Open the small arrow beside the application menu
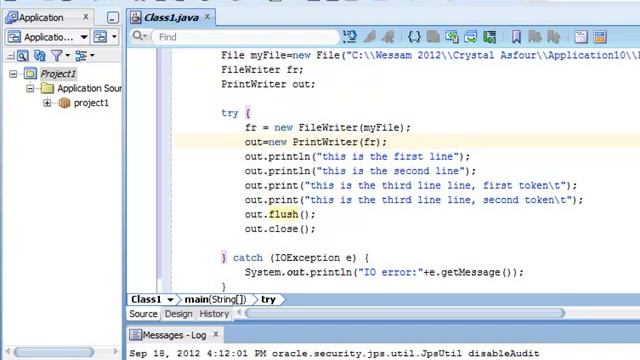640x360 pixels. (x=114, y=37)
